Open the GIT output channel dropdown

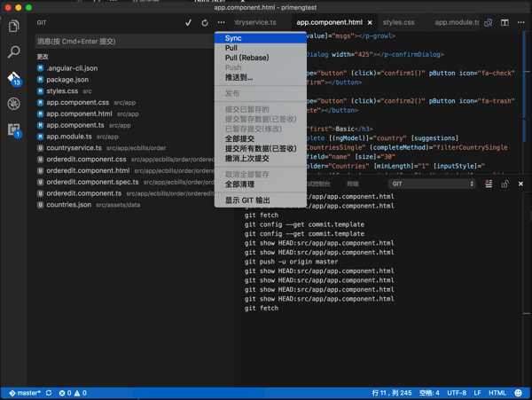[x=432, y=184]
